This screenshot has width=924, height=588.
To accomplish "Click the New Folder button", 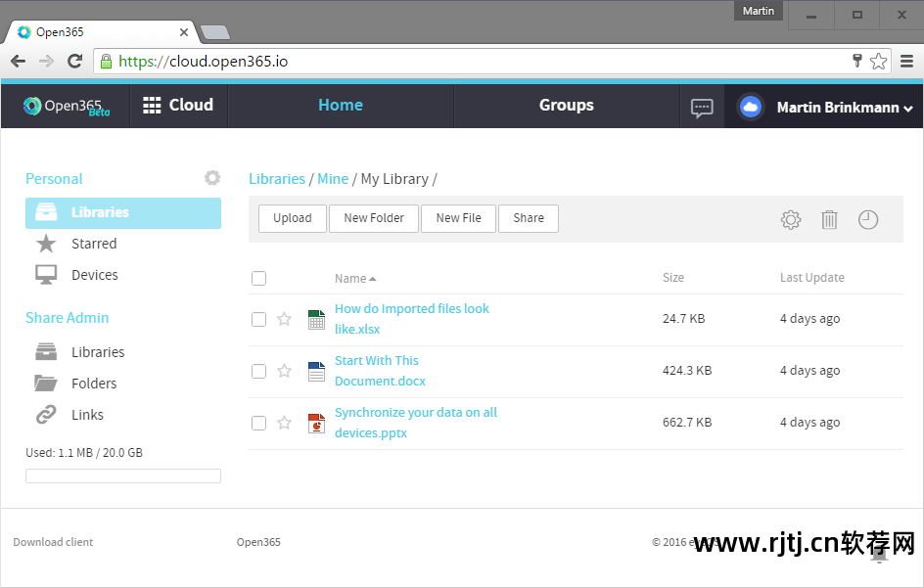I will 374,218.
